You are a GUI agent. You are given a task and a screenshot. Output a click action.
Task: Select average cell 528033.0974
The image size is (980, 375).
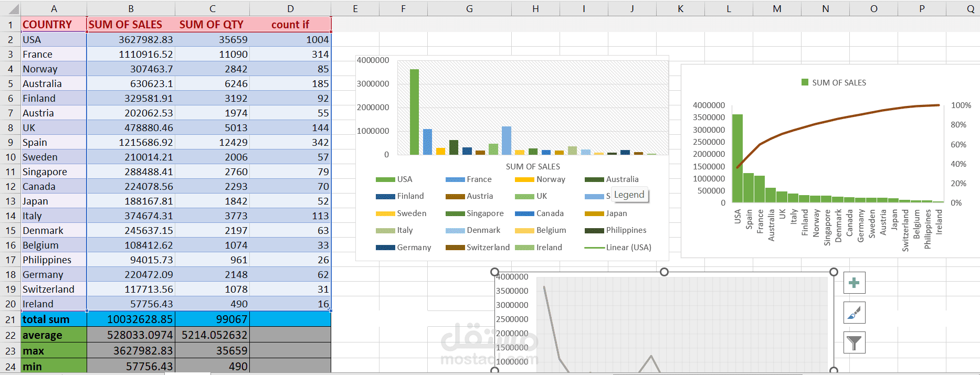[131, 335]
